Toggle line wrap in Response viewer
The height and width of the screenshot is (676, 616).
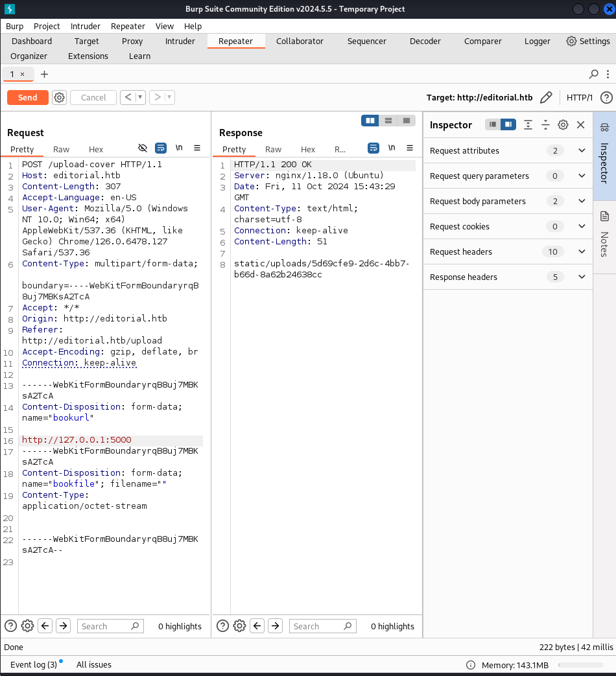point(373,148)
